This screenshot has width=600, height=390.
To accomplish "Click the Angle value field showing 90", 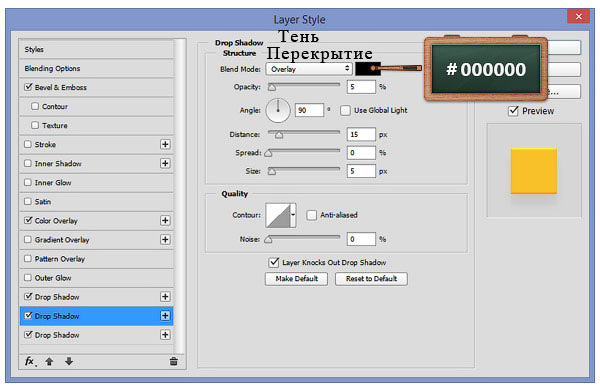I will pos(309,110).
